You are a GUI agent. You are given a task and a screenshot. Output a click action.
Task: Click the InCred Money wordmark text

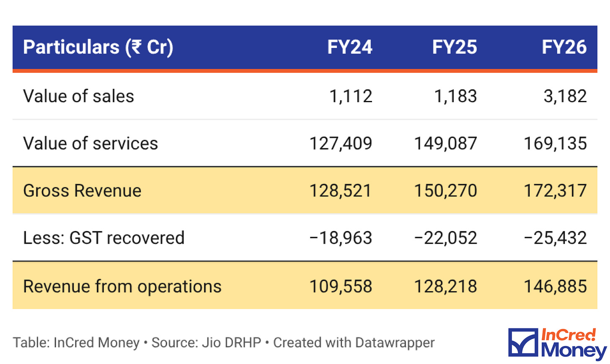point(574,343)
